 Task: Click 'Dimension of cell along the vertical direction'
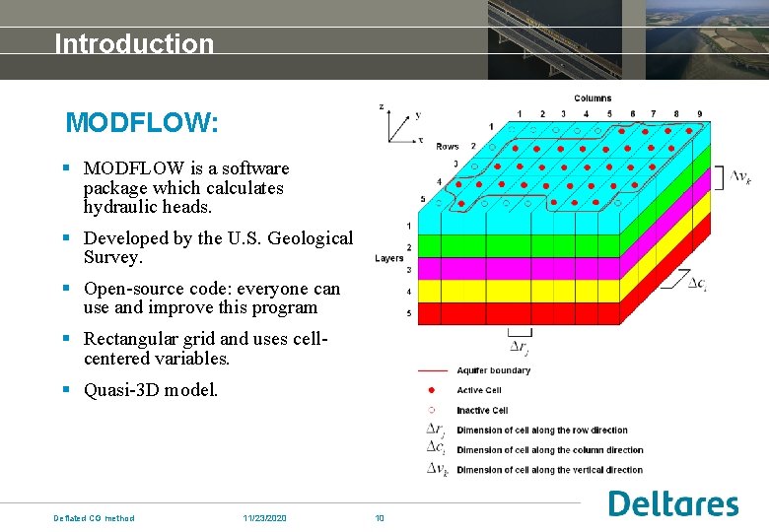click(549, 470)
